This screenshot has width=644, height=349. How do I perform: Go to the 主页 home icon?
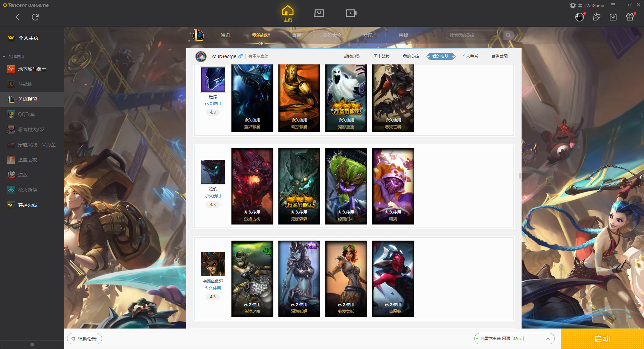(x=287, y=13)
